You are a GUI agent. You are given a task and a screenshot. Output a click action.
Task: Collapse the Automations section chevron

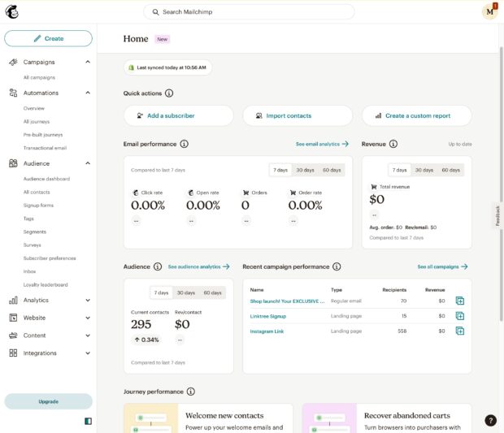(x=88, y=93)
